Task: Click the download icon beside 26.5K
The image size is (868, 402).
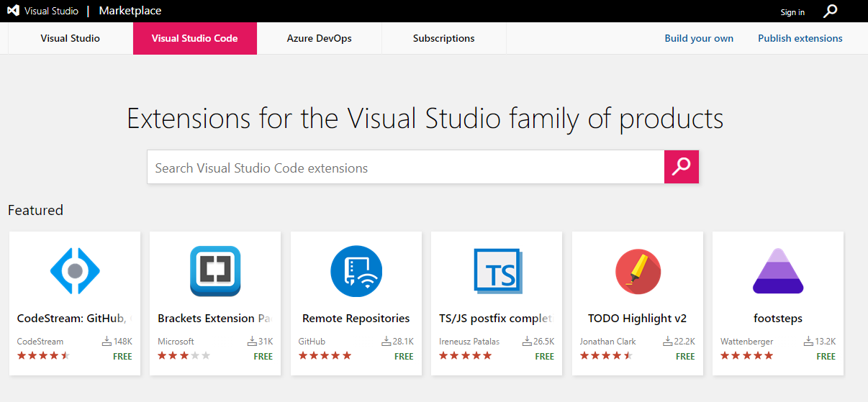Action: click(x=528, y=341)
